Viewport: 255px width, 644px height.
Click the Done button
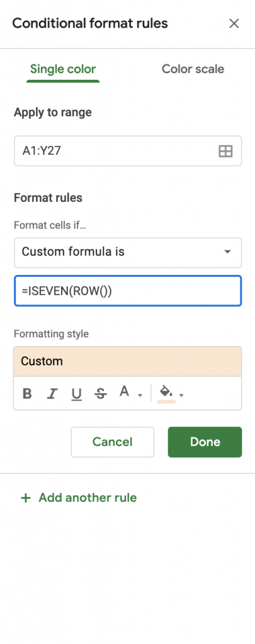(x=205, y=442)
